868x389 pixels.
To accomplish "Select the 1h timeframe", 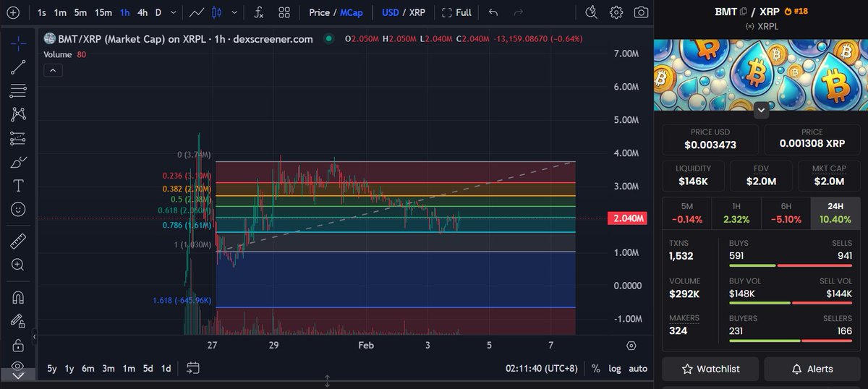I will click(126, 12).
